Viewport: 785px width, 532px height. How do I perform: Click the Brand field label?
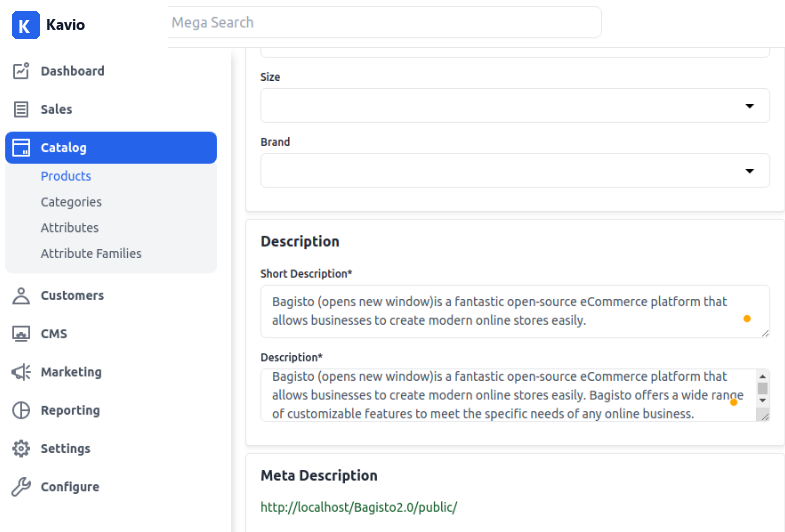point(275,142)
